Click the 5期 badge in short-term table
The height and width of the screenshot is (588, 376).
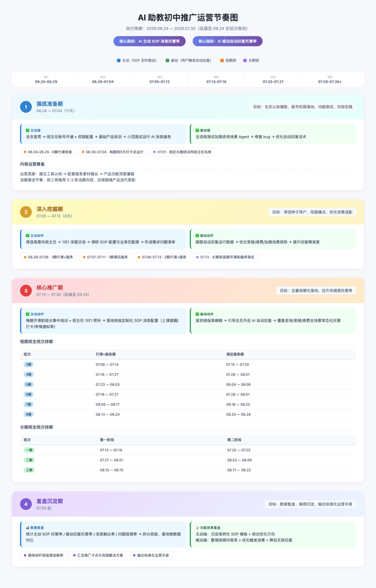[x=29, y=384]
